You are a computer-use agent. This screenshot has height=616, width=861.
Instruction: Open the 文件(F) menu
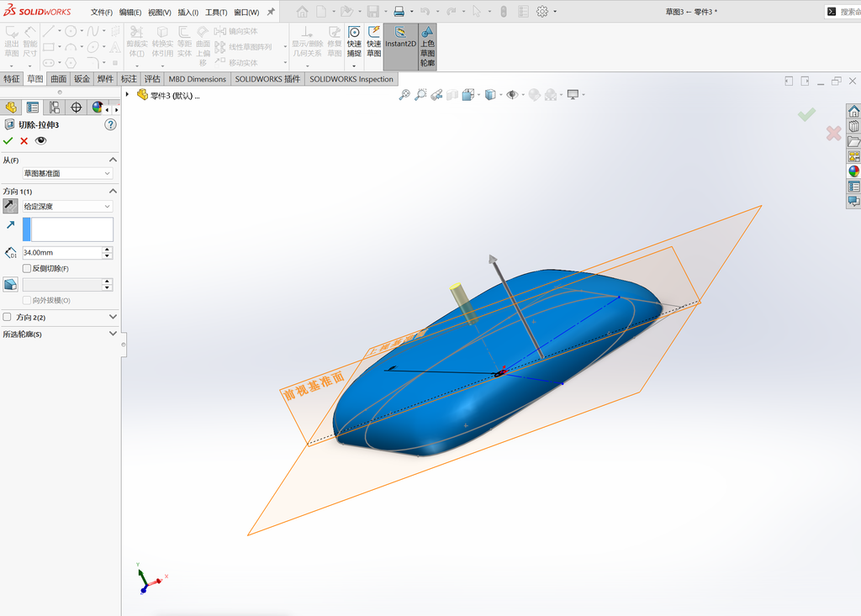[x=102, y=12]
